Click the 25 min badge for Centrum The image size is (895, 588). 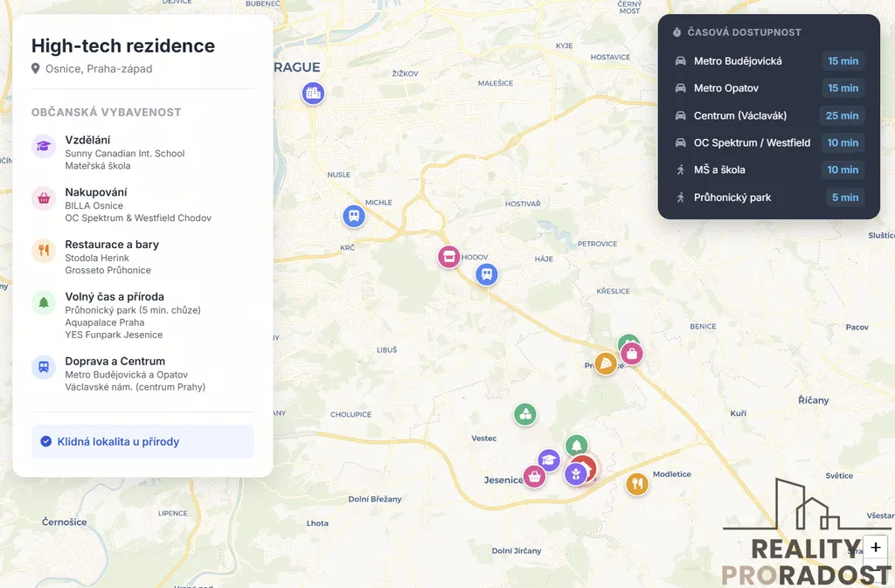[842, 115]
